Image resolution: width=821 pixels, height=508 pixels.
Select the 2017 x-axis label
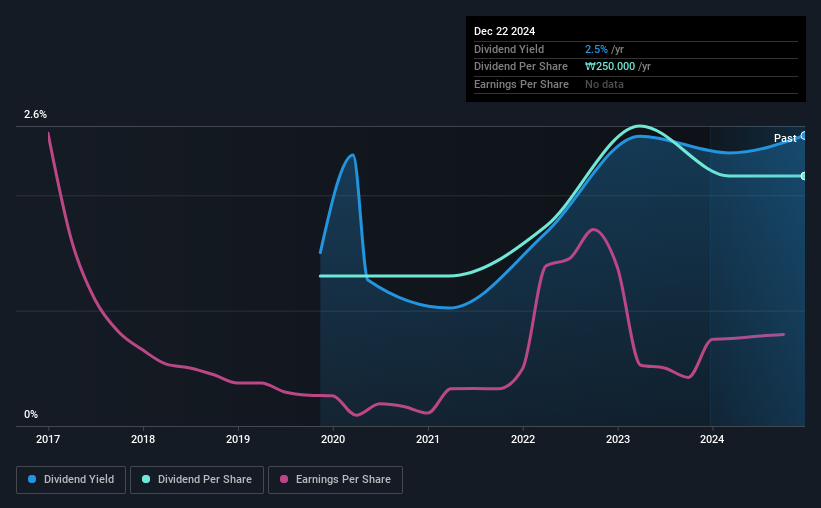coord(48,439)
